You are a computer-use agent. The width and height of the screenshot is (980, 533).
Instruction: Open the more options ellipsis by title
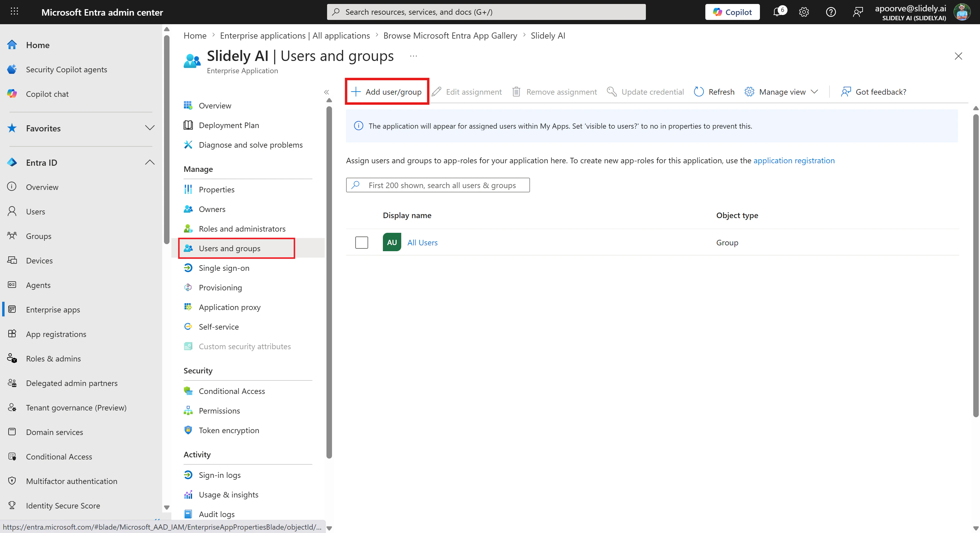[x=414, y=56]
